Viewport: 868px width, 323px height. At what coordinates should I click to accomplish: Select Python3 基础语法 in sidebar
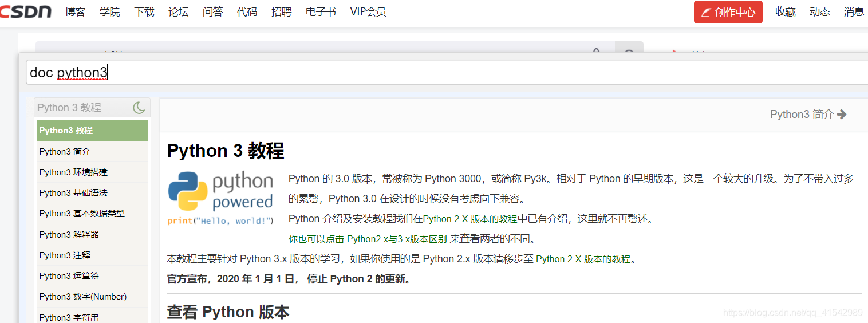pos(92,193)
